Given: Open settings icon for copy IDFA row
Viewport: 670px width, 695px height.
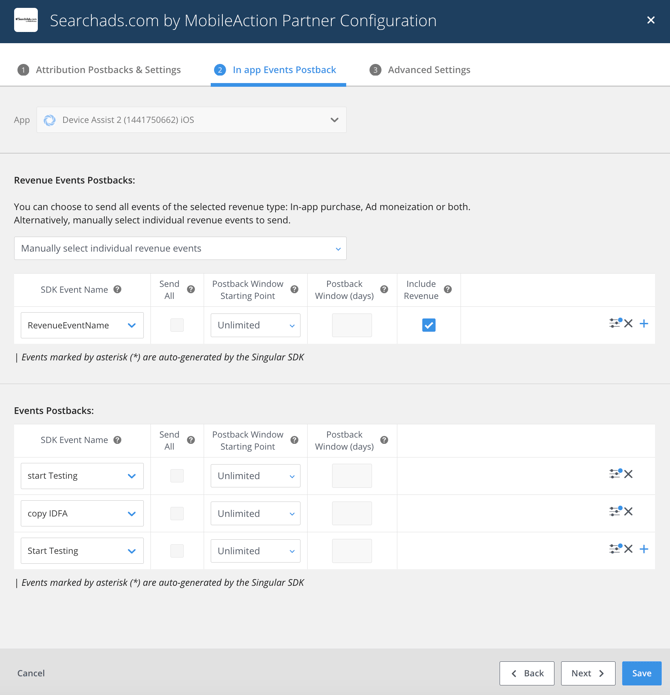Looking at the screenshot, I should (x=614, y=512).
